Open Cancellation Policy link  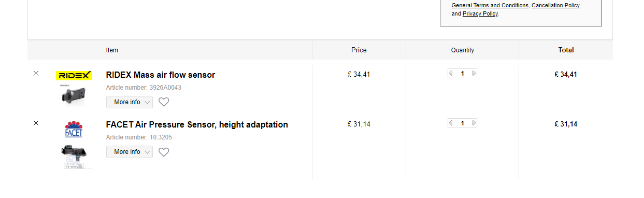click(555, 5)
